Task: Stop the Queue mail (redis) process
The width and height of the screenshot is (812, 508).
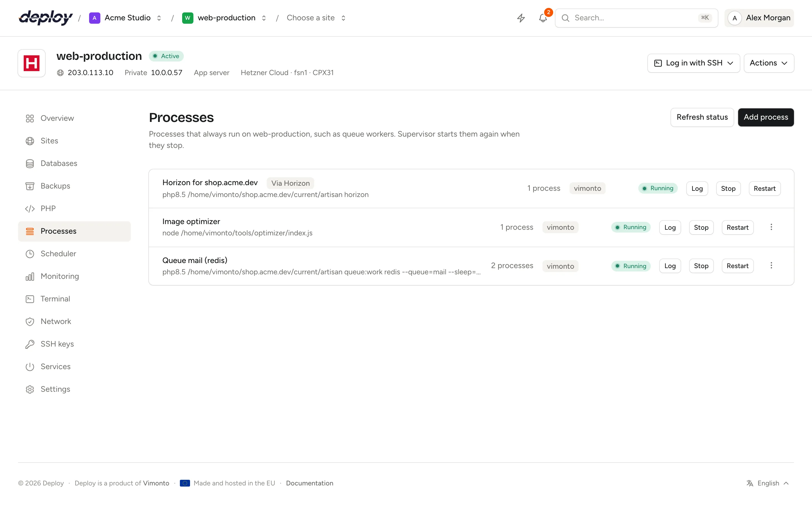Action: 701,266
